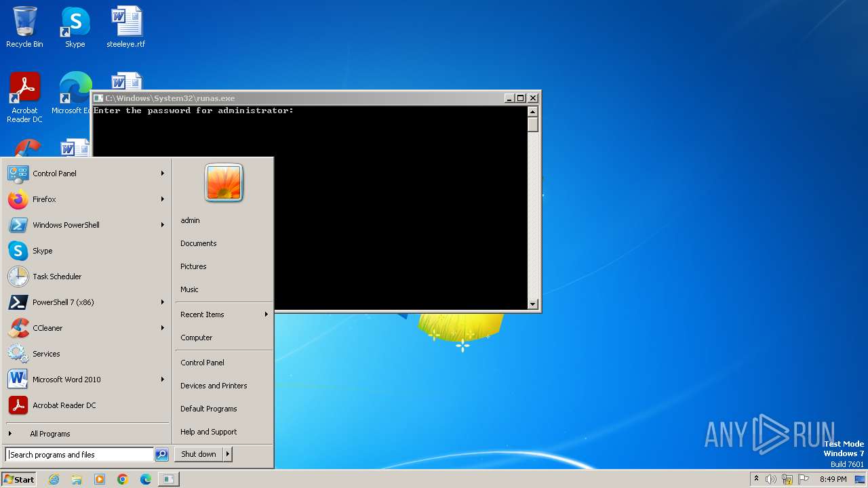Show hidden tray icons arrow
The height and width of the screenshot is (488, 868).
point(756,479)
